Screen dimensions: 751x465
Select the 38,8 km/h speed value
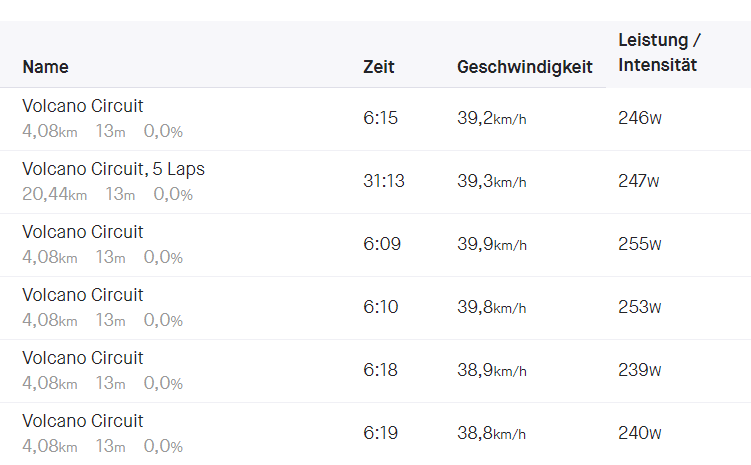coord(492,433)
